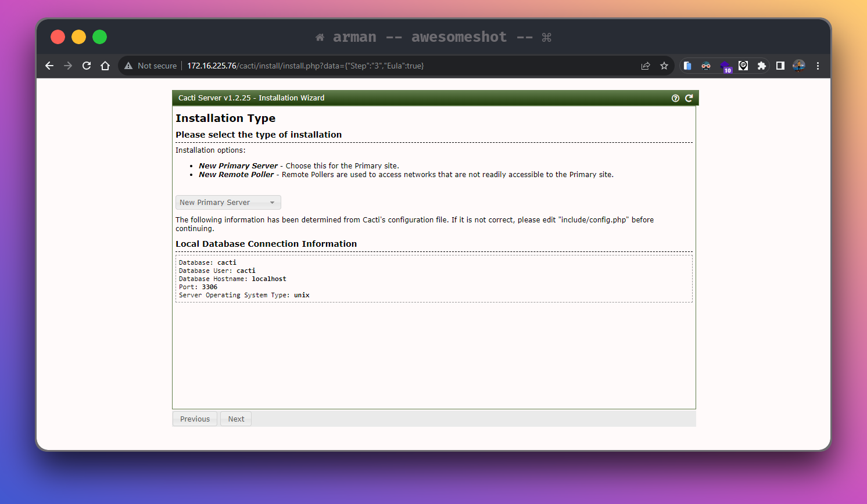
Task: Open the user profile avatar
Action: point(799,66)
